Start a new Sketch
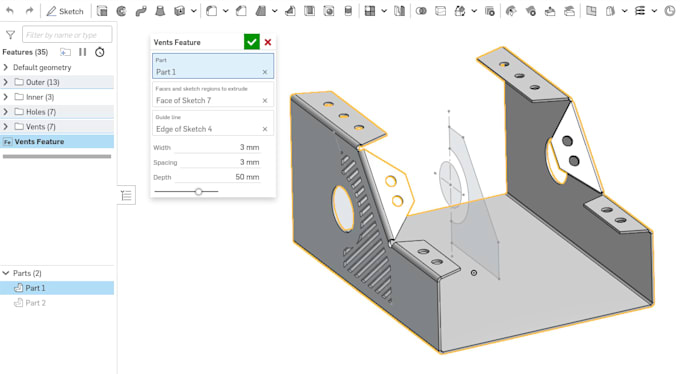680x374 pixels. click(x=65, y=11)
